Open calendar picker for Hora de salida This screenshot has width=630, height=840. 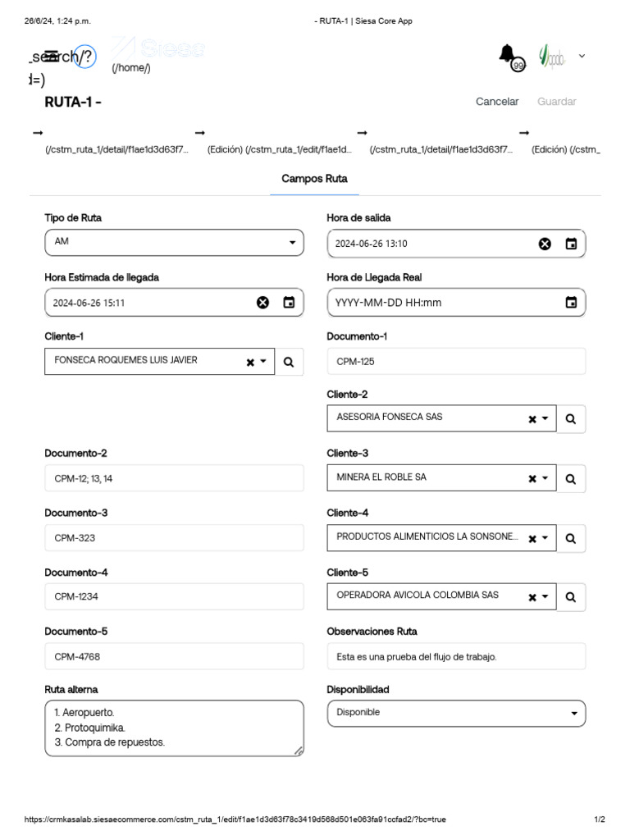point(571,244)
